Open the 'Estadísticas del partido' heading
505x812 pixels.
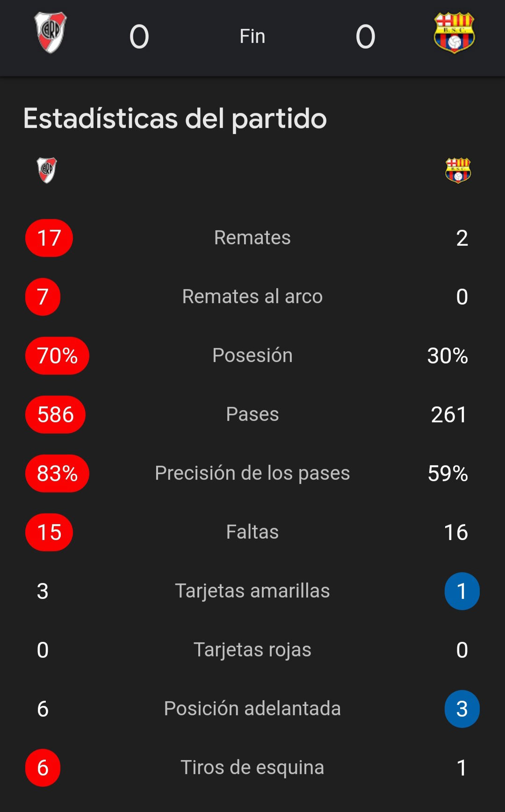coord(175,119)
